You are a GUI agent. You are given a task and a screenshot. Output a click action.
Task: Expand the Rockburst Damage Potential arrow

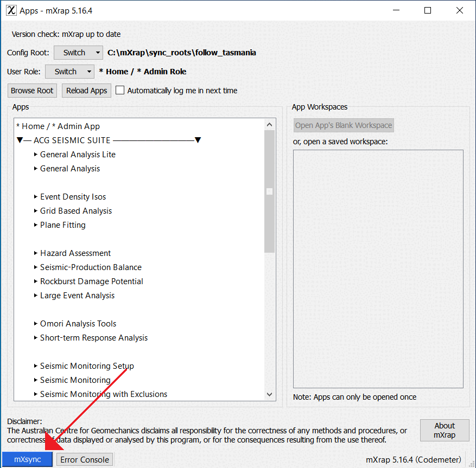pos(35,281)
